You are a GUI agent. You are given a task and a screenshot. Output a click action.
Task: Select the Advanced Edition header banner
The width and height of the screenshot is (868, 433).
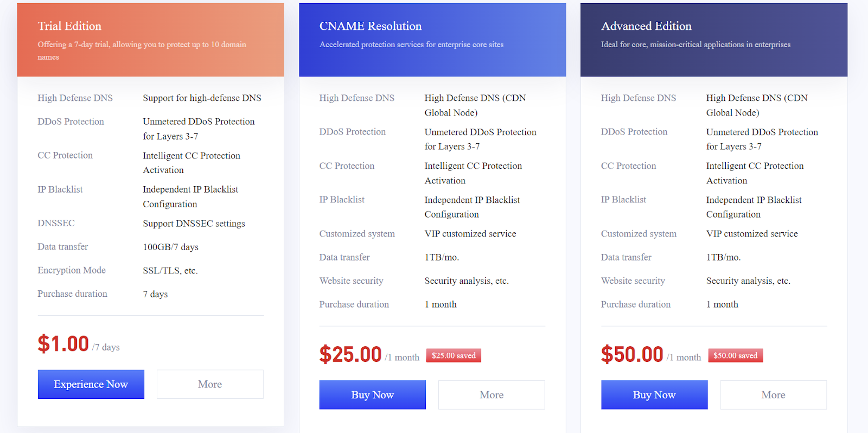click(714, 40)
